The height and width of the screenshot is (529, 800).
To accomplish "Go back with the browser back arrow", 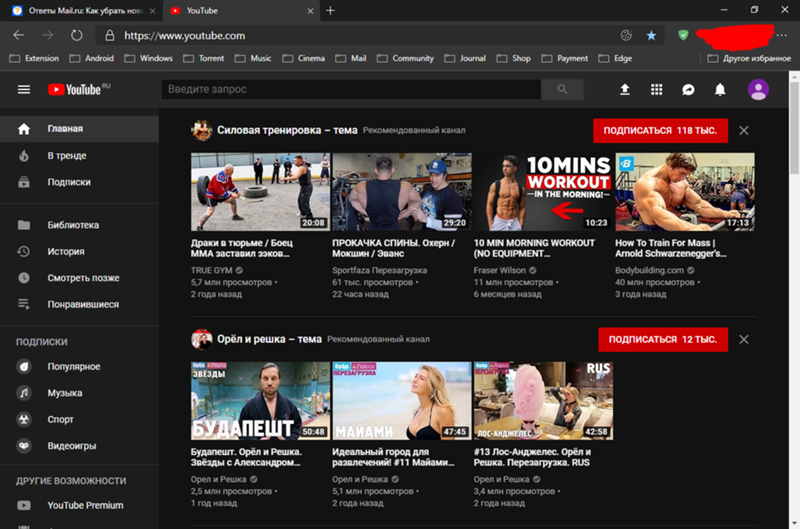I will [x=19, y=35].
